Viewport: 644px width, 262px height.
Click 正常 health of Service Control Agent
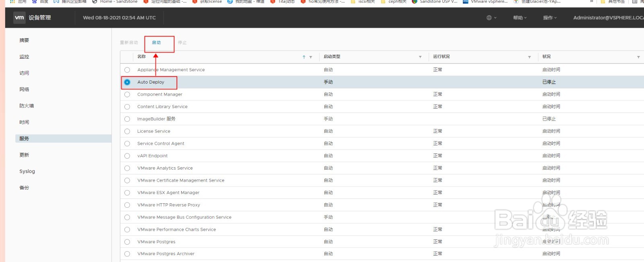[x=438, y=143]
